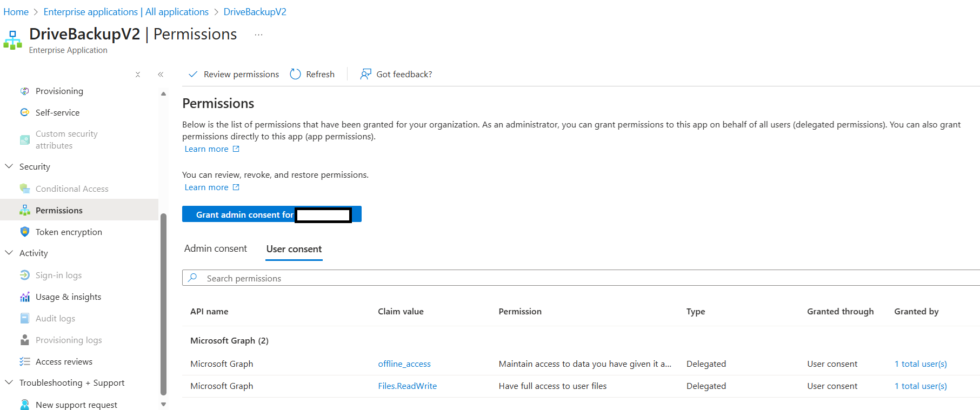The width and height of the screenshot is (980, 410).
Task: Click the sidebar scroll down arrow
Action: pos(163,404)
